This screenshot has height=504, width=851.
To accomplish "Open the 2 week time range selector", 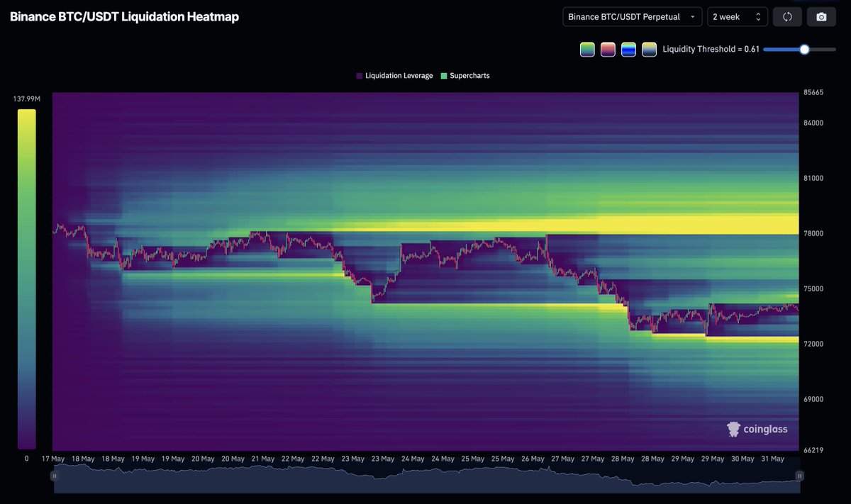I will (738, 17).
